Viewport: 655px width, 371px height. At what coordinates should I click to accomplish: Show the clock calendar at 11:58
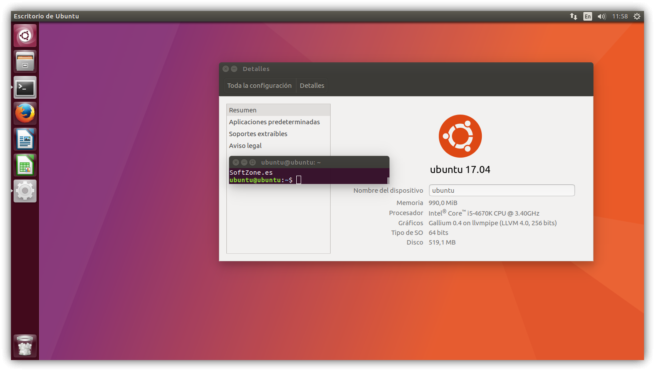point(620,16)
